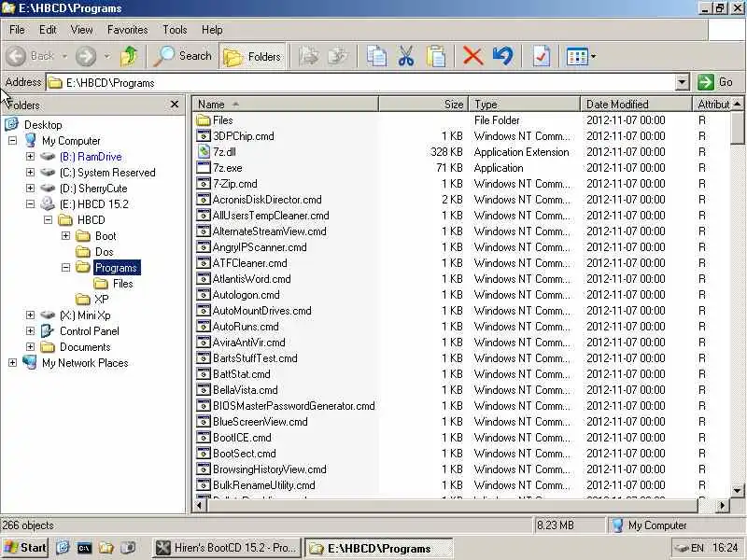Sort by the Type column header
Viewport: 747px width, 560px height.
pos(525,104)
